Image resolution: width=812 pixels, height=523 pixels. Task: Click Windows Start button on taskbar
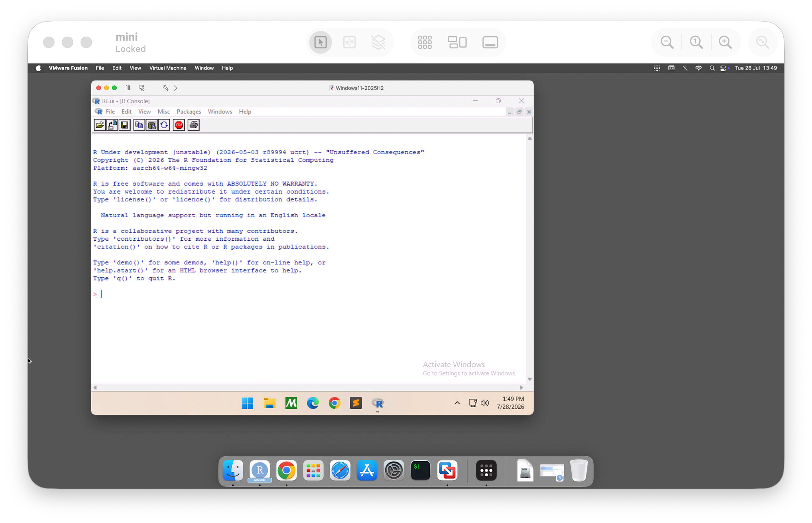click(247, 403)
